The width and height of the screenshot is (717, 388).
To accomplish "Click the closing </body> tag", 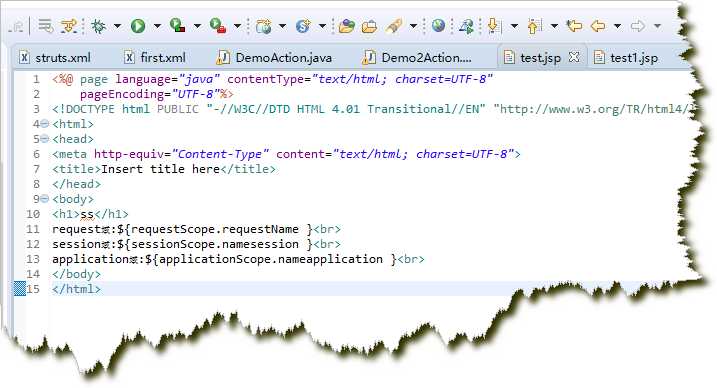I will click(76, 274).
